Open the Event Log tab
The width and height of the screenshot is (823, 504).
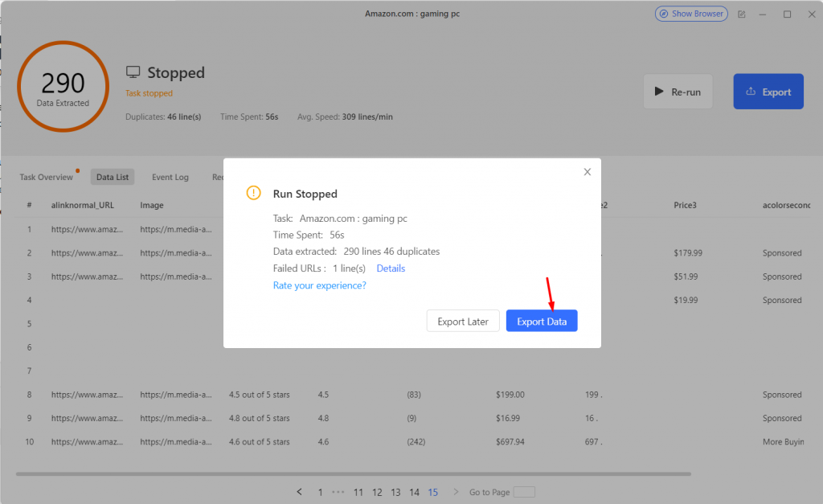[x=170, y=177]
